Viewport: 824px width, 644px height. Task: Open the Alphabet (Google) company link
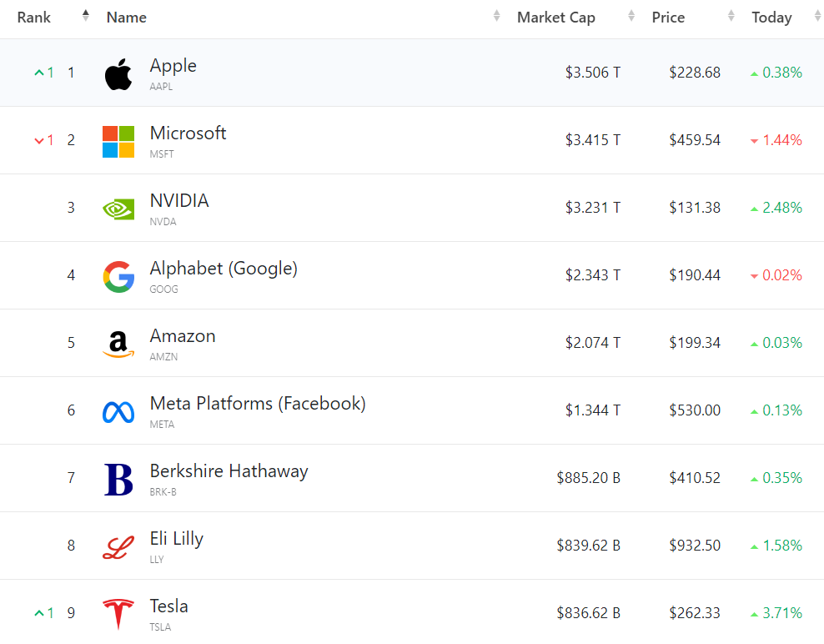(224, 269)
